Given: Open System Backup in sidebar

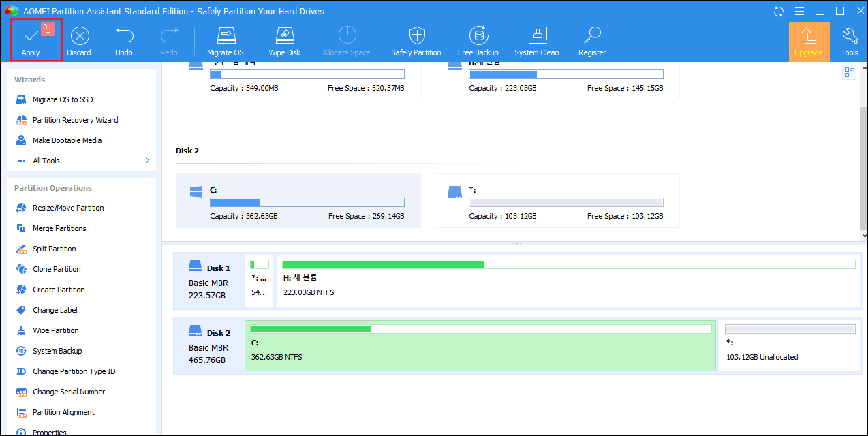Looking at the screenshot, I should [48, 351].
